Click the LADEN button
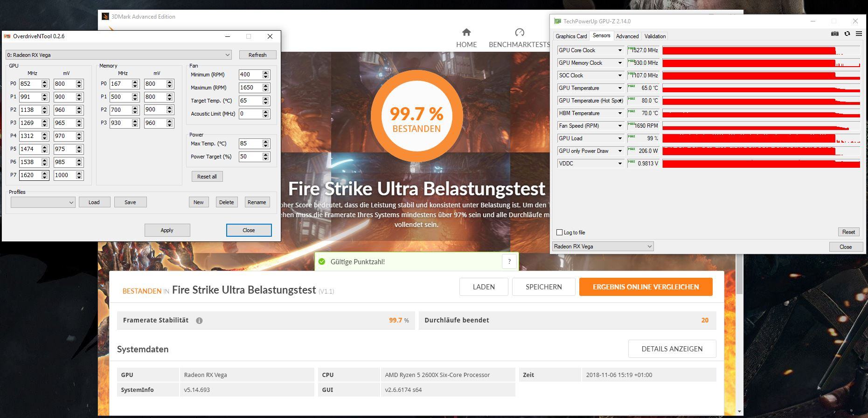 tap(484, 287)
